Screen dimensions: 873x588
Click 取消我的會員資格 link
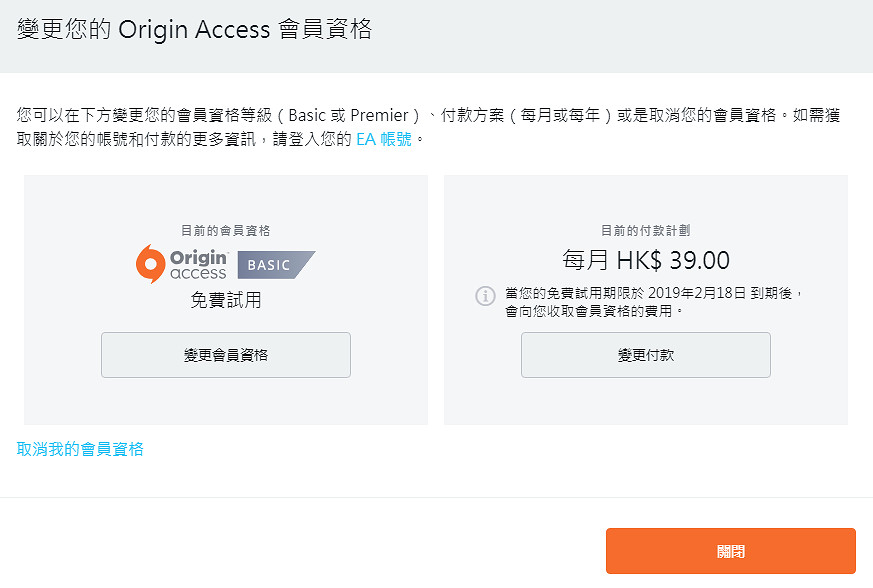click(80, 449)
